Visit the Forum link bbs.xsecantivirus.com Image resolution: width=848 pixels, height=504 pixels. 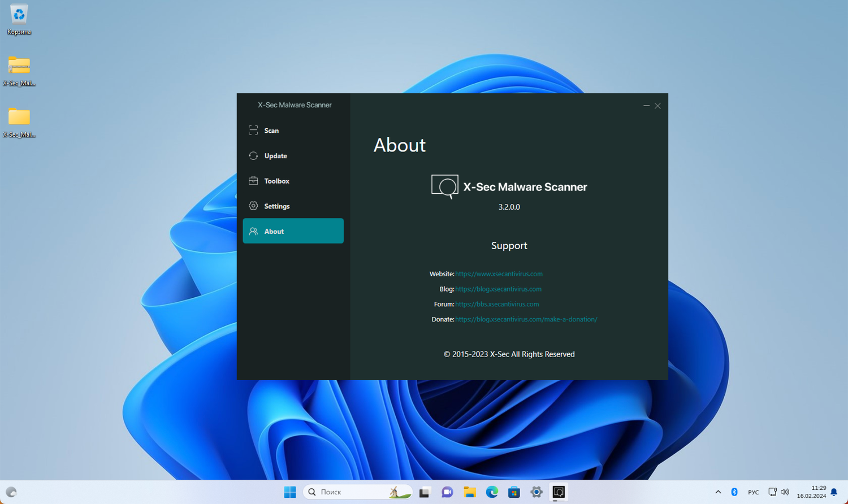(497, 304)
